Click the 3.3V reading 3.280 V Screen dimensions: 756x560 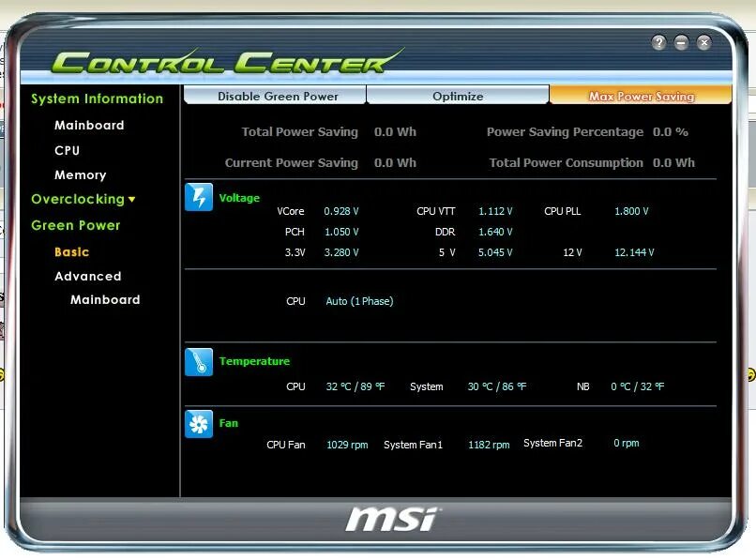[341, 252]
